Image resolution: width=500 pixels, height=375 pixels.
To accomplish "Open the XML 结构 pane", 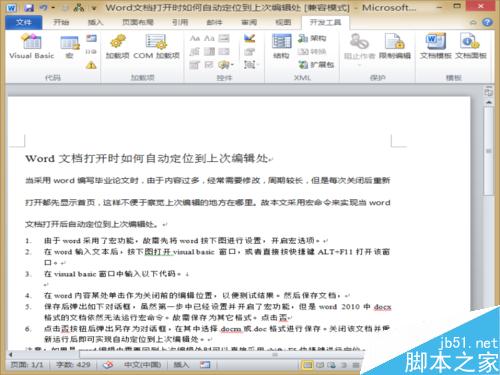I will [x=281, y=47].
